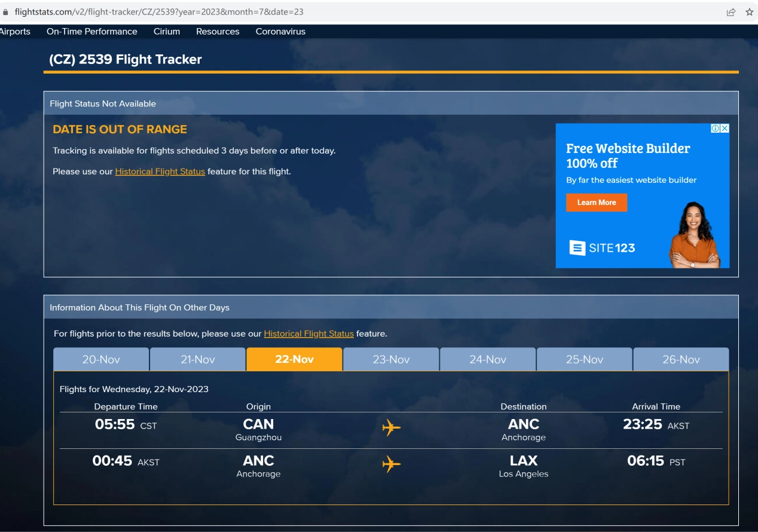Click the Learn More ad button

597,203
